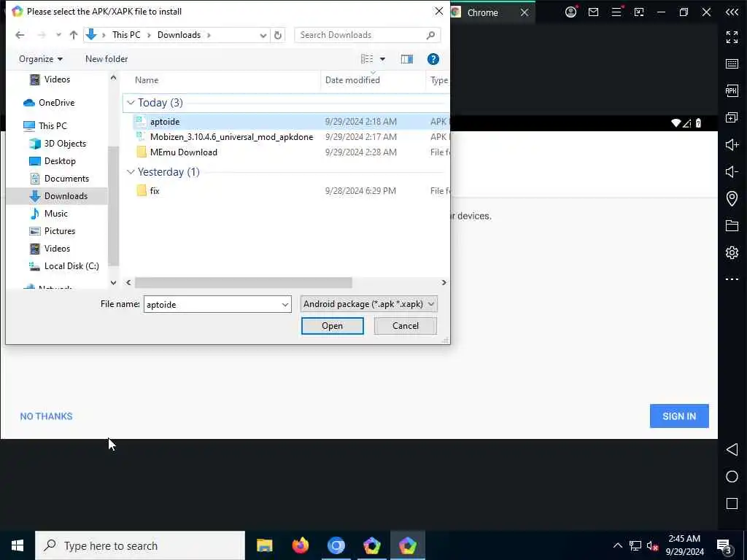Collapse the Today (3) group

[131, 103]
